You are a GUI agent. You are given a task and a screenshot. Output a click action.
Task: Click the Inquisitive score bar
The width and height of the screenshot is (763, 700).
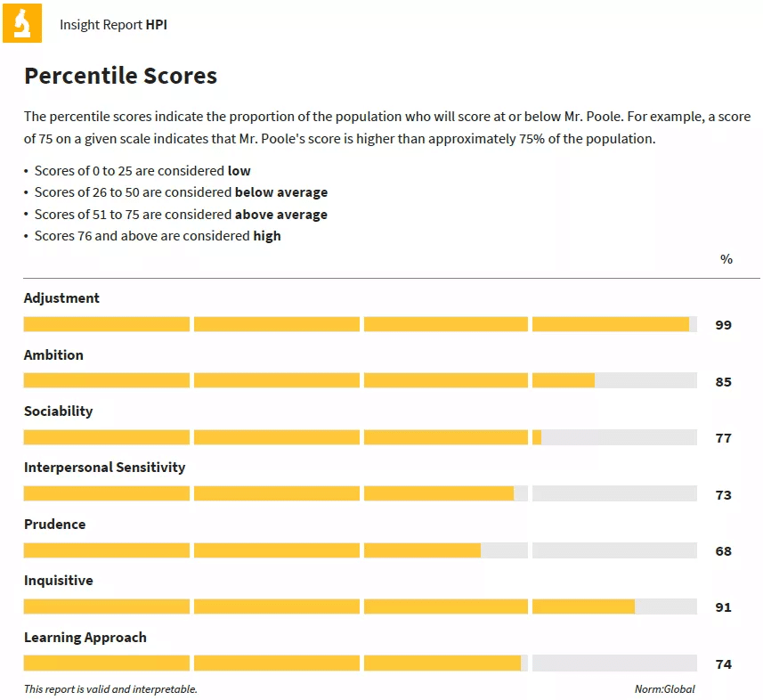(x=360, y=606)
